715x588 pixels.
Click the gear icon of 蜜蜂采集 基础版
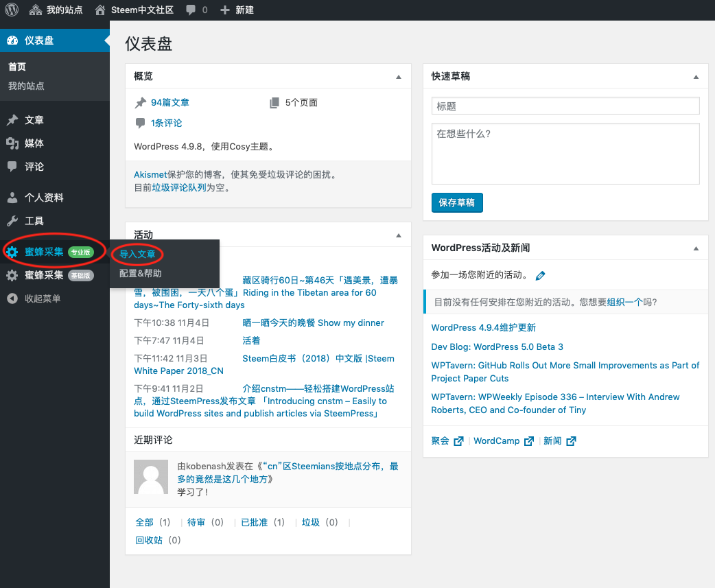(x=12, y=275)
